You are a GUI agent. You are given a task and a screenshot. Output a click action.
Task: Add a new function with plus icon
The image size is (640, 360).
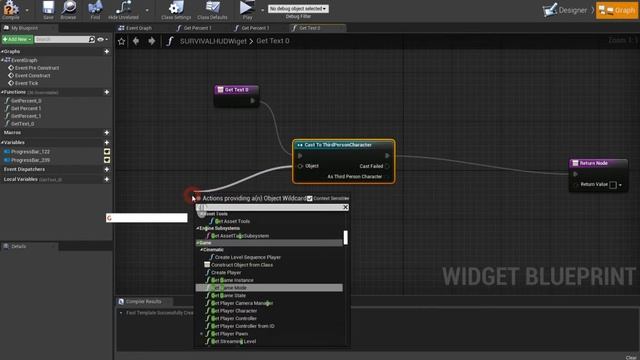(107, 92)
